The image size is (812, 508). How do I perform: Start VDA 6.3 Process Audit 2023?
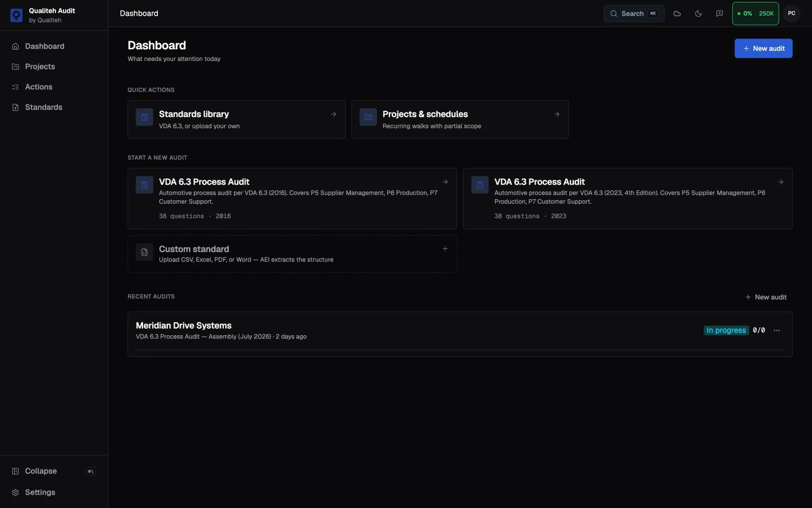point(628,199)
